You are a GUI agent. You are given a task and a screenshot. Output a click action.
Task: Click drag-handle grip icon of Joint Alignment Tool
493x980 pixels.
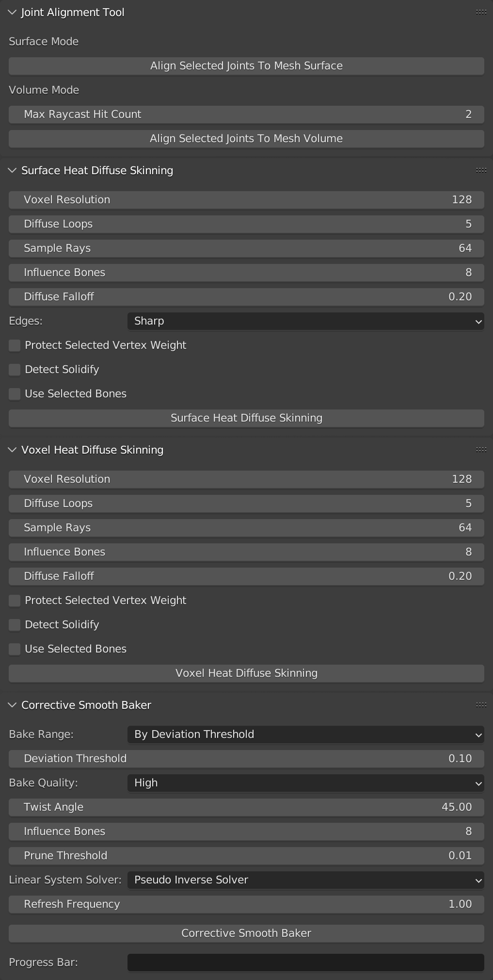pos(481,12)
